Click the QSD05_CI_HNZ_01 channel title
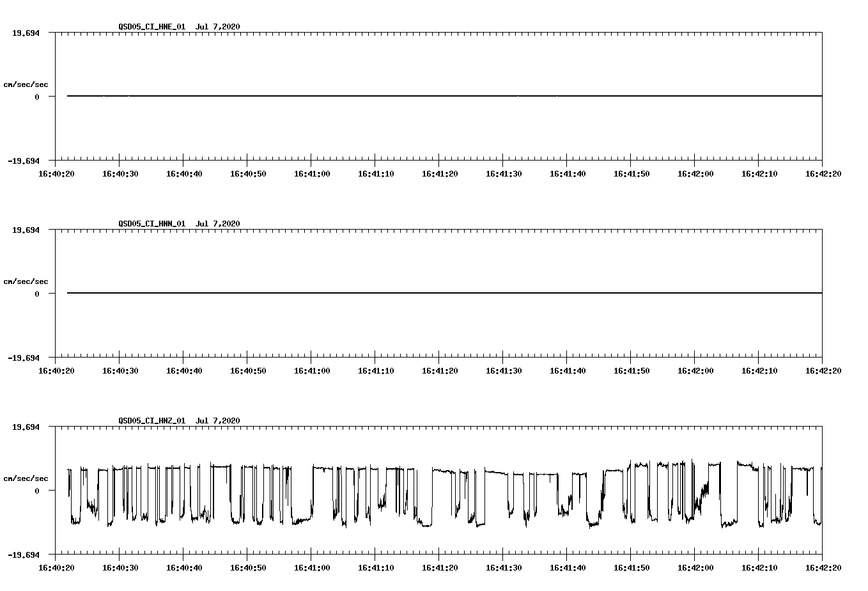 pyautogui.click(x=152, y=421)
